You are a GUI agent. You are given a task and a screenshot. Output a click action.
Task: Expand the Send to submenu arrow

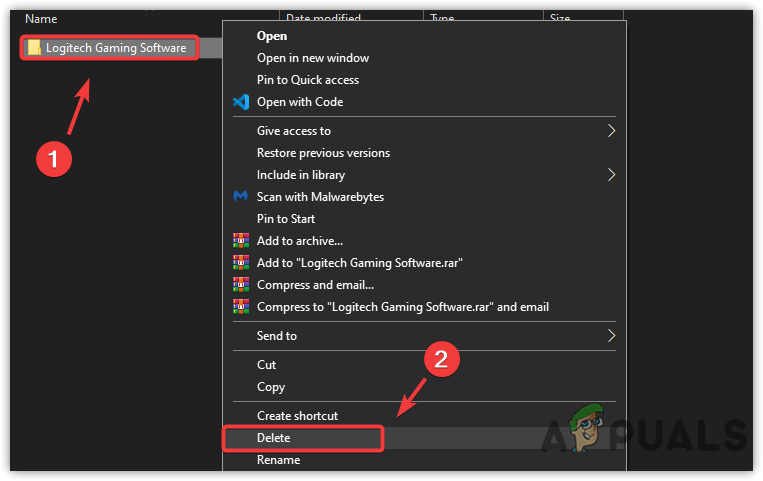pos(611,335)
